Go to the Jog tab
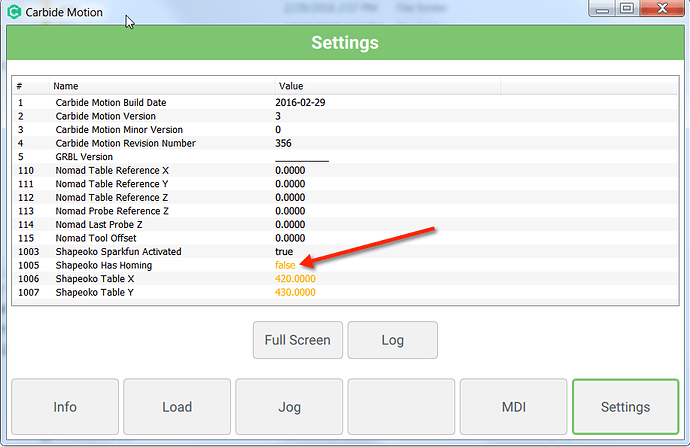 pyautogui.click(x=289, y=407)
